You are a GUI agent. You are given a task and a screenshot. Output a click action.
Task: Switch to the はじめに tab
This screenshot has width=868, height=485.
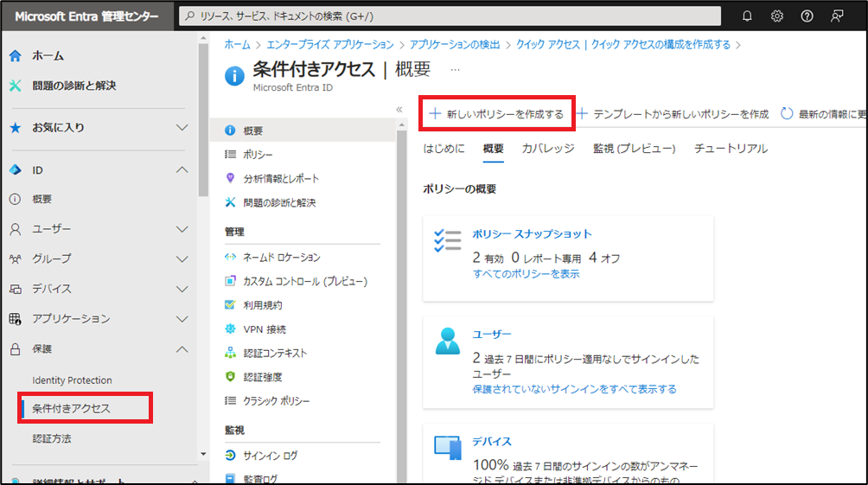click(x=444, y=149)
